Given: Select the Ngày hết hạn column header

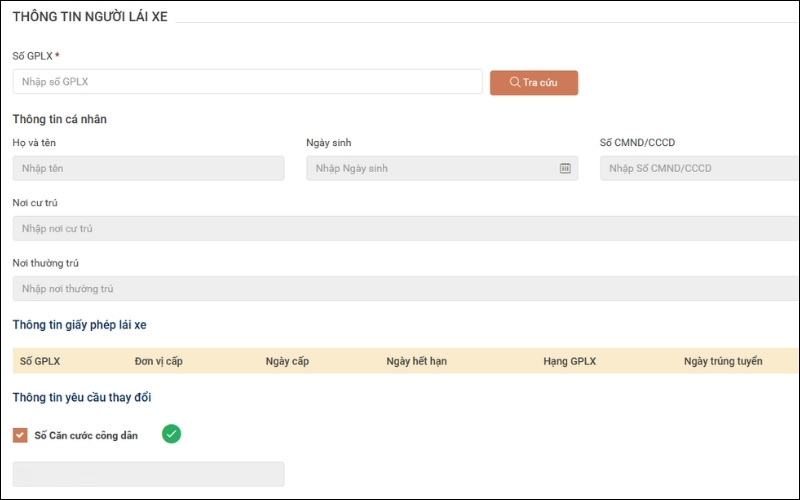Looking at the screenshot, I should tap(416, 361).
